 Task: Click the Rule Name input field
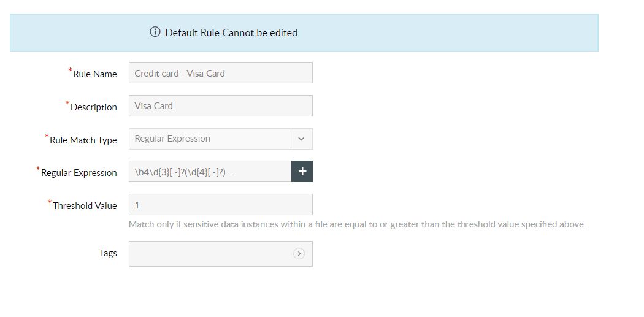[220, 73]
